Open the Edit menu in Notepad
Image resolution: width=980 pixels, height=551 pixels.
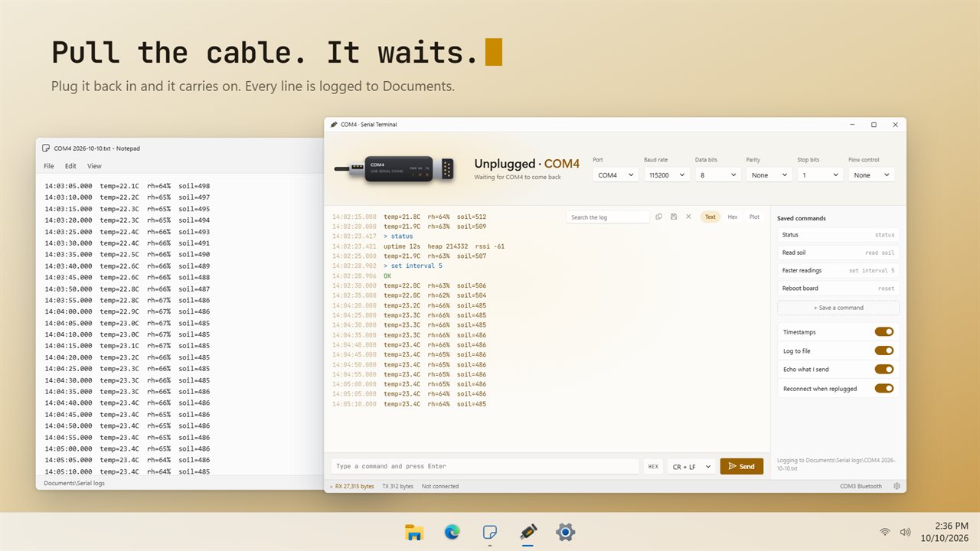coord(70,166)
